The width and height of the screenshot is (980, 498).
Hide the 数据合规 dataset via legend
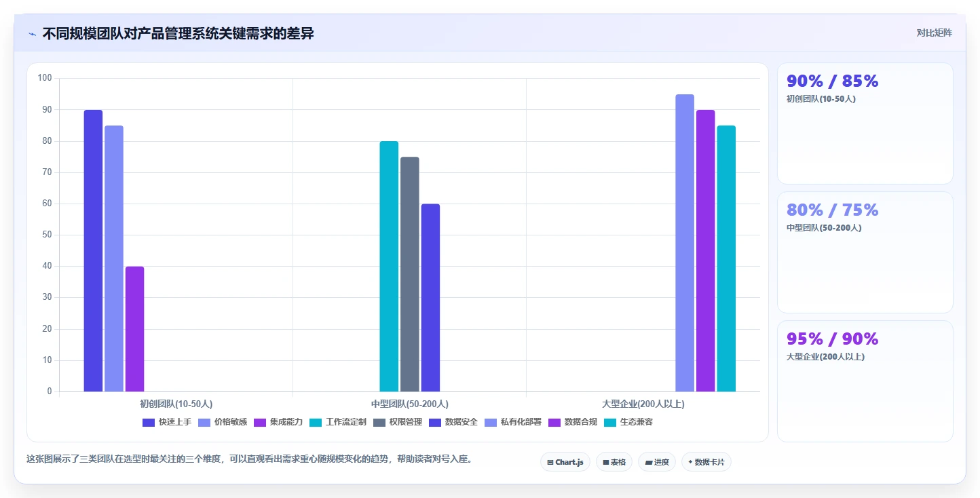tap(573, 422)
